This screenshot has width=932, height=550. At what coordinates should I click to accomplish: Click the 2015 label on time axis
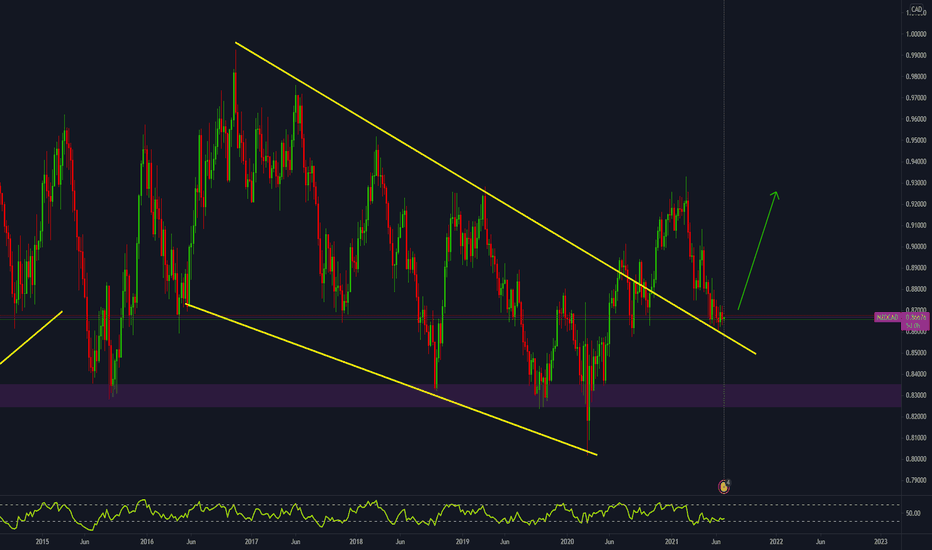(x=42, y=542)
